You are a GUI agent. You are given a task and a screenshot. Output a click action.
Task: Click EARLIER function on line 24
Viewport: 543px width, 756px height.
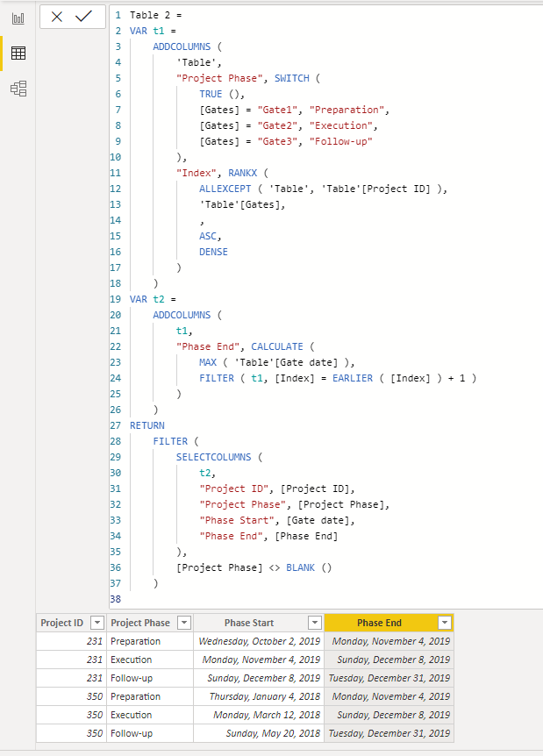tap(353, 378)
